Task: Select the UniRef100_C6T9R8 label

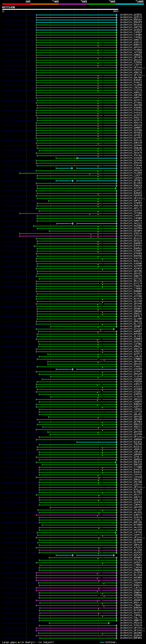Action: pyautogui.click(x=131, y=213)
